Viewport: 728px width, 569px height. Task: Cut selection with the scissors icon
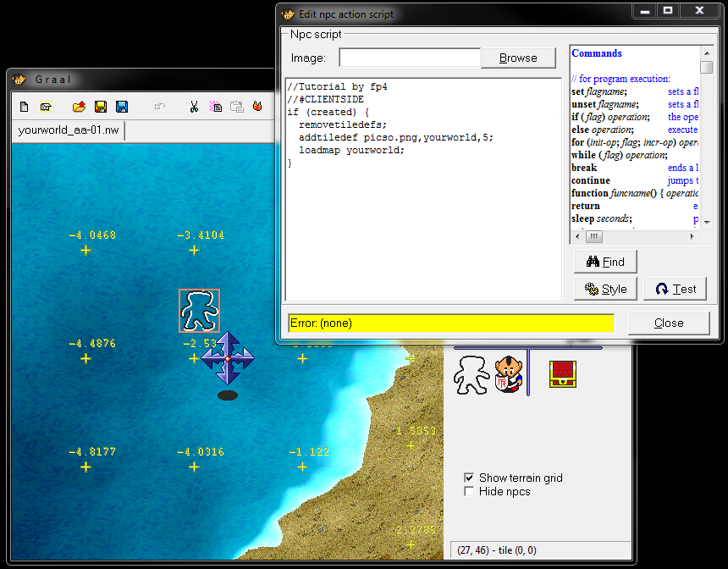(x=194, y=107)
